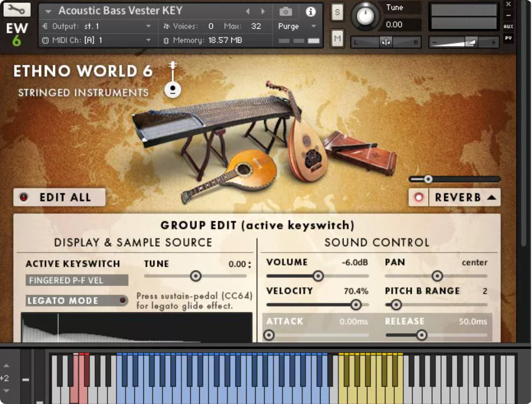Open instrument edit mode with wrench icon
The width and height of the screenshot is (532, 404).
[x=16, y=9]
